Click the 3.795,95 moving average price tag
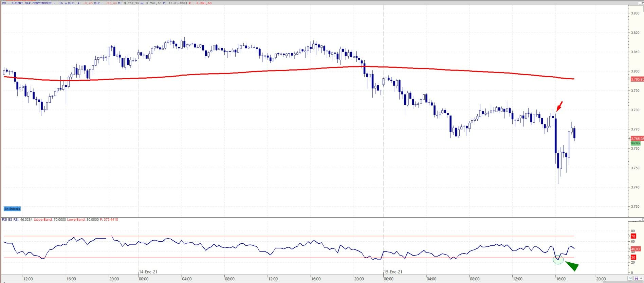The image size is (644, 283). point(637,79)
